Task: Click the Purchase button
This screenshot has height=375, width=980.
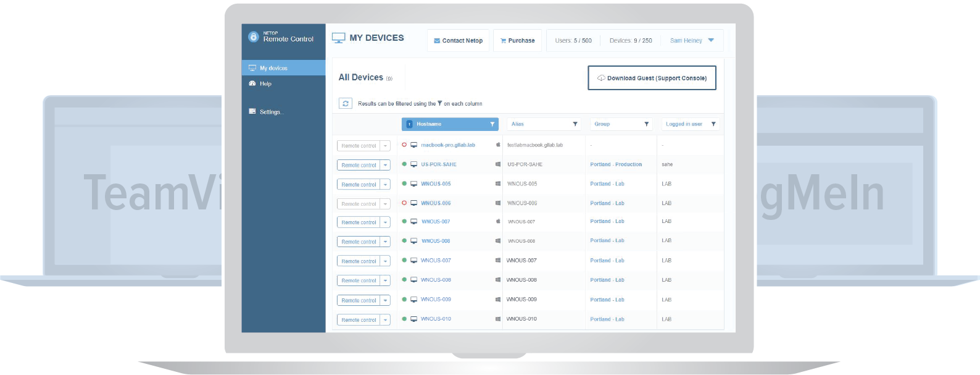Action: click(518, 41)
